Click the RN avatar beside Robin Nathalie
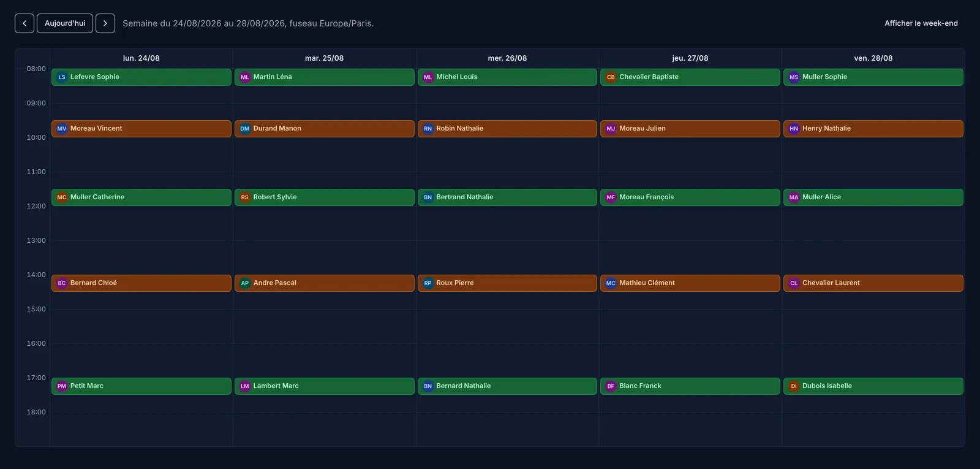 [x=428, y=129]
